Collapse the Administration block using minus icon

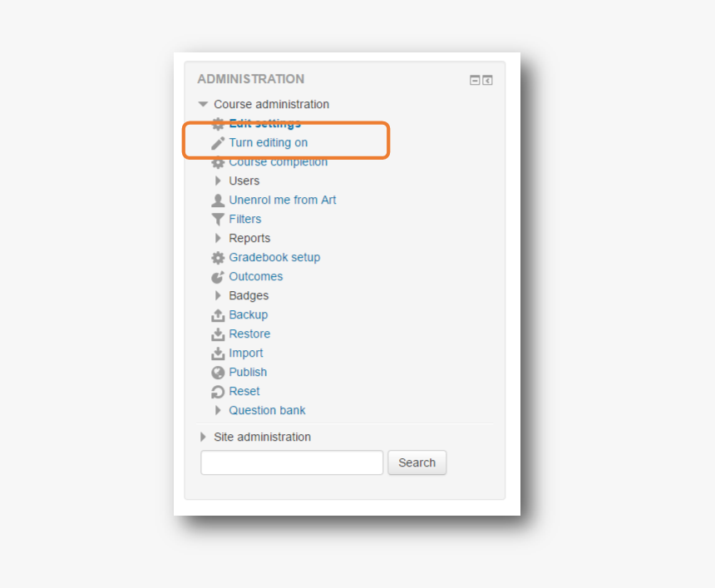pyautogui.click(x=474, y=79)
